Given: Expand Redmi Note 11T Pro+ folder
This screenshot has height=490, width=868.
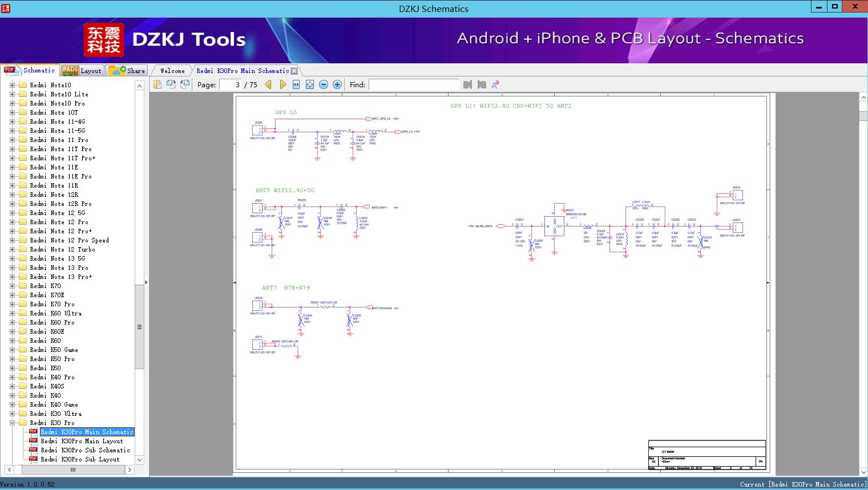Looking at the screenshot, I should click(12, 158).
